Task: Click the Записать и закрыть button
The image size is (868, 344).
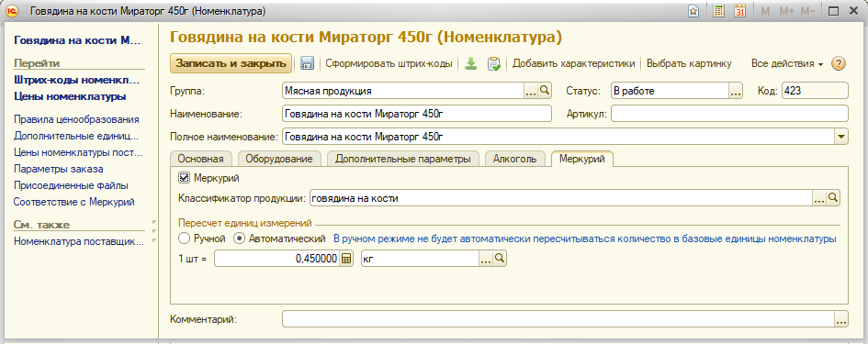Action: 231,63
